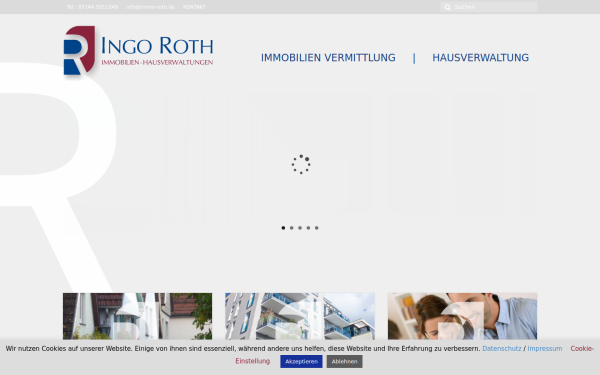The image size is (600, 375).
Task: Open the Cookie-Einstellung link
Action: 253,361
